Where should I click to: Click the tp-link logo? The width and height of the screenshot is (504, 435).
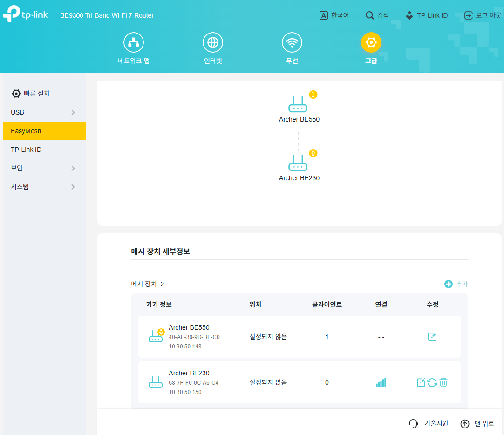tap(26, 14)
